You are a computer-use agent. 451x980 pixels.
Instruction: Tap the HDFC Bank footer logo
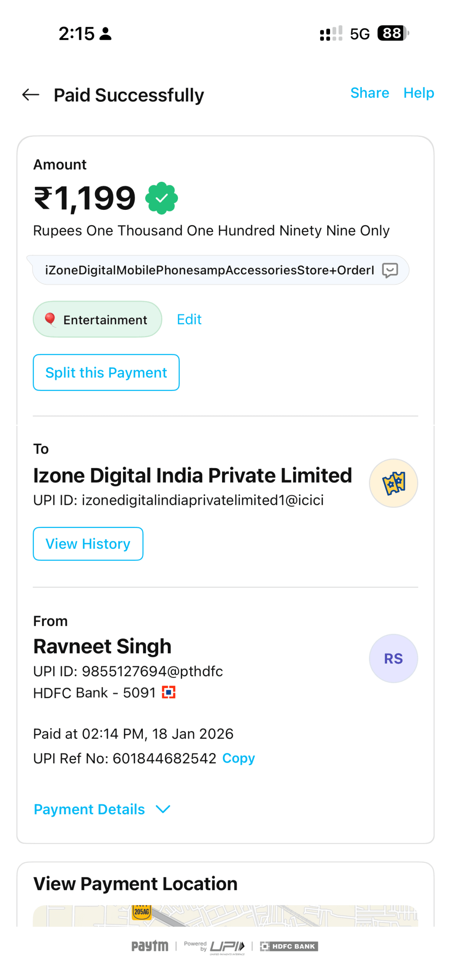289,946
